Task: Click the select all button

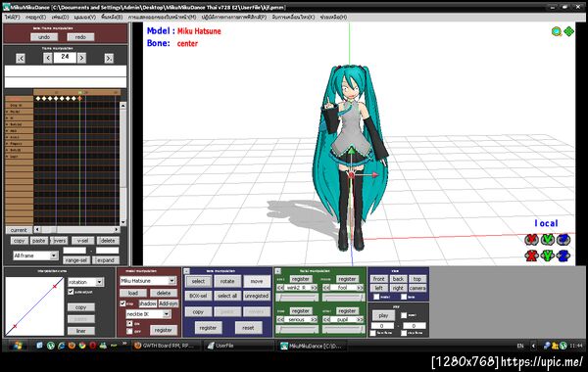Action: coord(227,296)
